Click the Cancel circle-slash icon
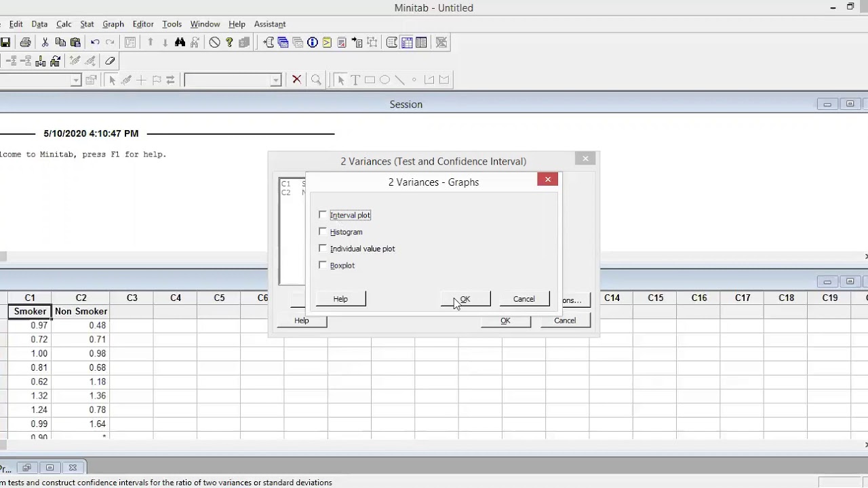 click(214, 42)
